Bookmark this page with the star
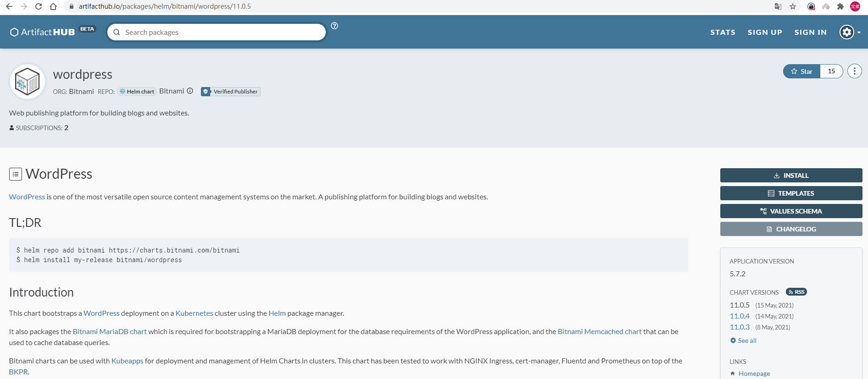 pos(793,6)
